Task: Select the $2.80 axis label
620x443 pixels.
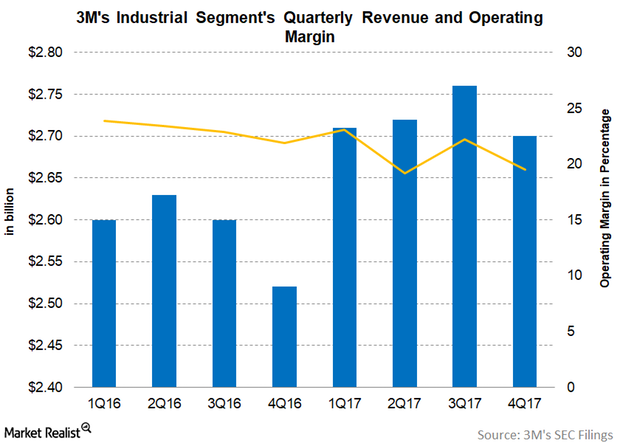Action: click(x=45, y=52)
